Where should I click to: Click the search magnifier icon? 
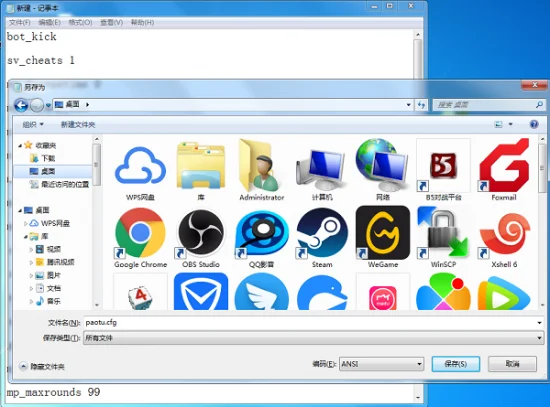coord(539,105)
